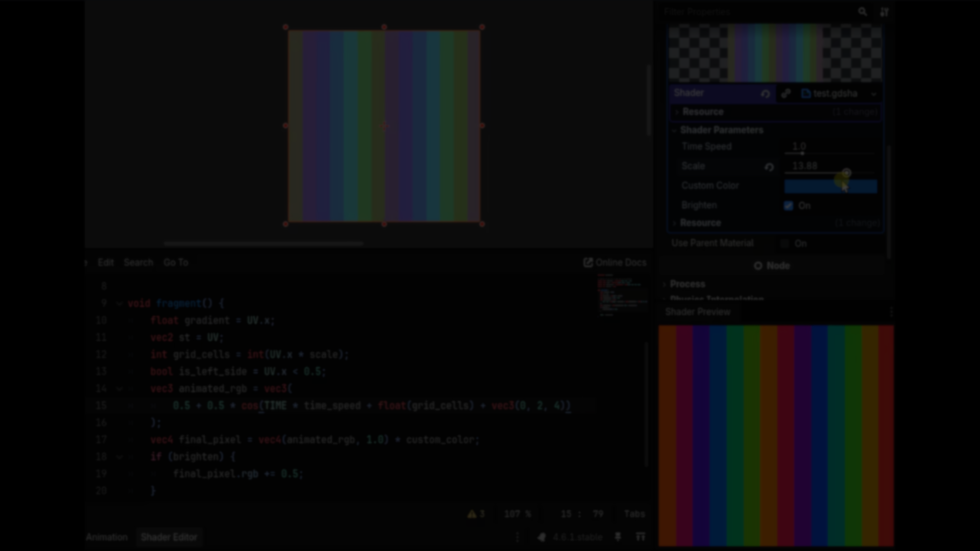The image size is (980, 551).
Task: Enable Use Parent Material checkbox
Action: click(785, 244)
